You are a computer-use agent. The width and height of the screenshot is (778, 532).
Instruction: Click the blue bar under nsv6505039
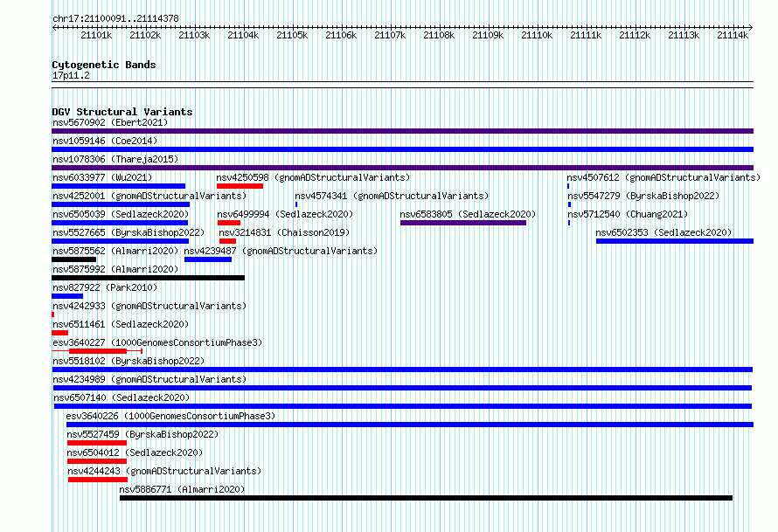point(120,223)
